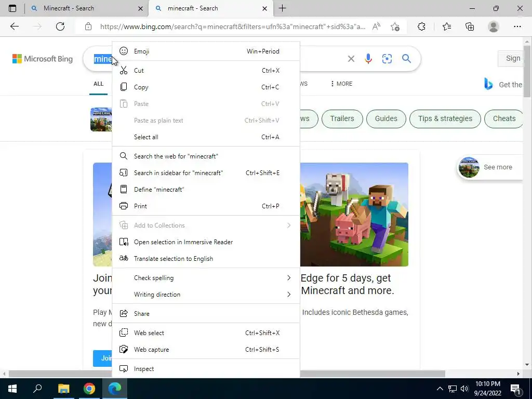
Task: Click the Read aloud icon
Action: pos(376,26)
